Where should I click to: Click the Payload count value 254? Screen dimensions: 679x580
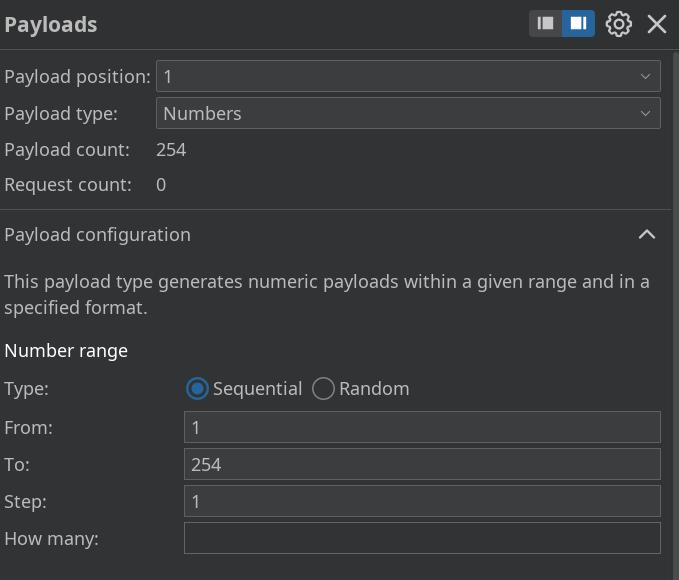click(171, 149)
